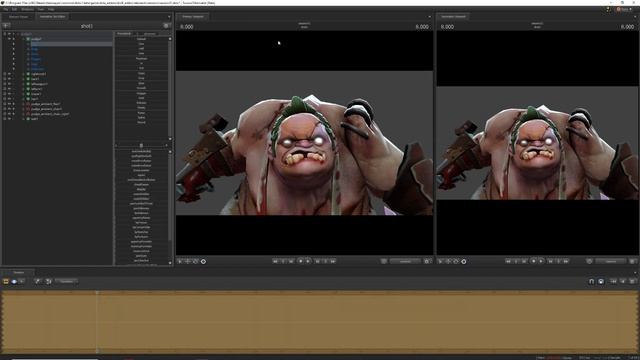
Task: Select the Animation Set Editor tab
Action: pos(52,17)
